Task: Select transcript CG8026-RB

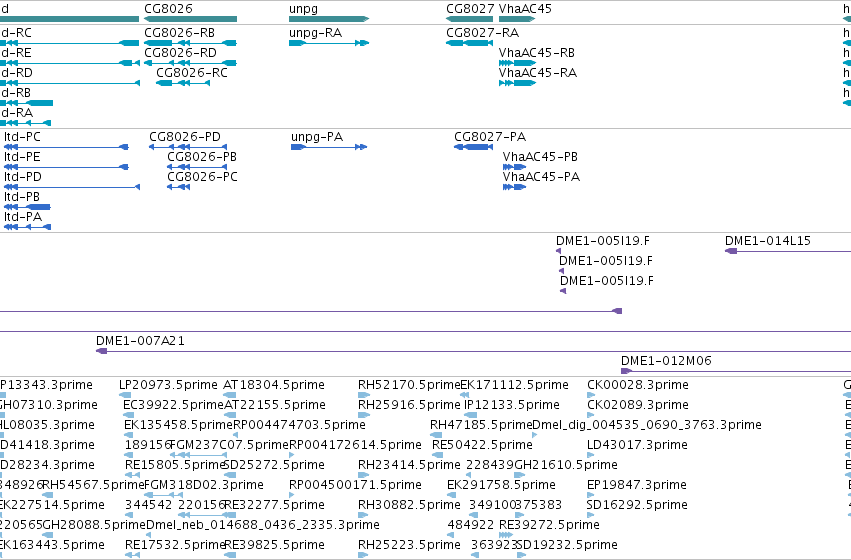Action: click(180, 33)
